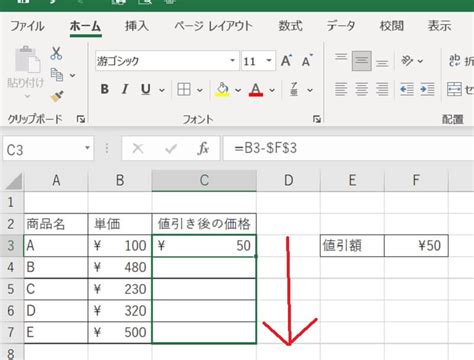The image size is (474, 360).
Task: Select column F header
Action: [x=416, y=180]
